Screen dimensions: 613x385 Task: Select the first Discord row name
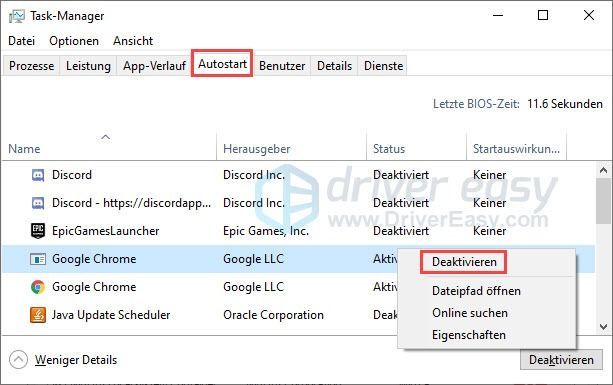tap(72, 175)
